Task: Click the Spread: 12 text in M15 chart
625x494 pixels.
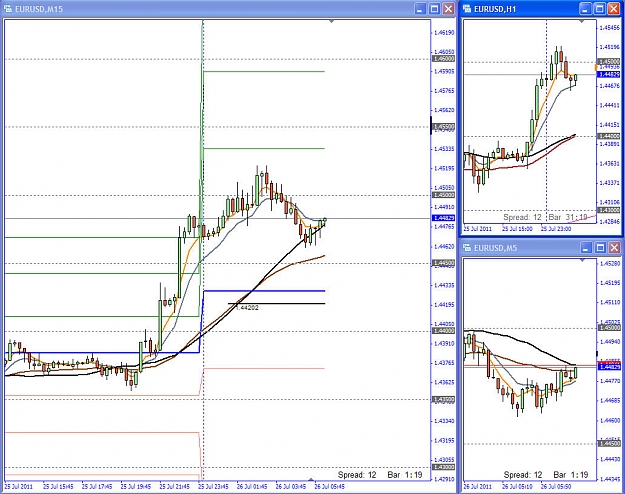Action: pyautogui.click(x=357, y=475)
